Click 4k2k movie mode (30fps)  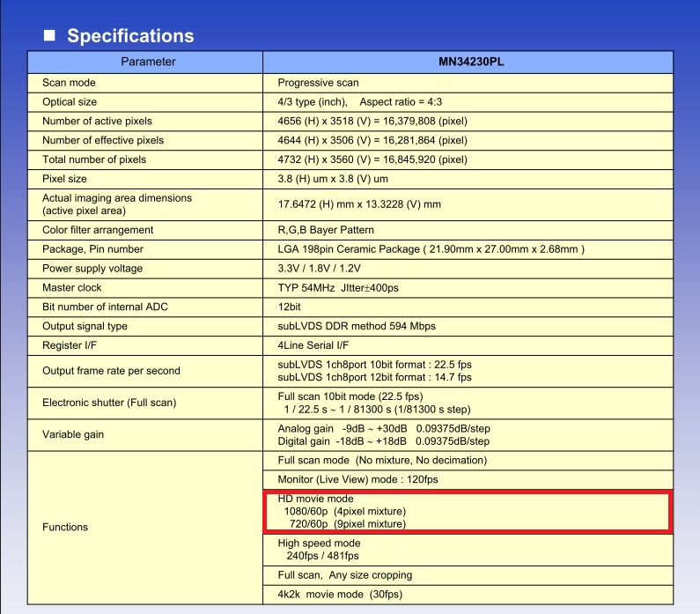[340, 595]
